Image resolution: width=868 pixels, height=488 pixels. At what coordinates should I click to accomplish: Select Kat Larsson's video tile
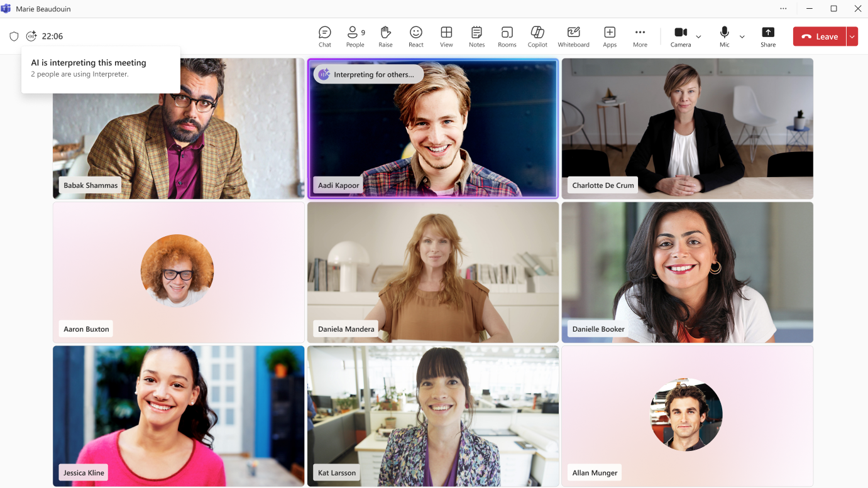[433, 416]
